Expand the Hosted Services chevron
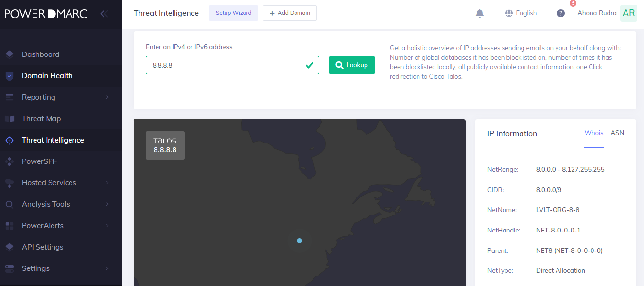 click(107, 183)
